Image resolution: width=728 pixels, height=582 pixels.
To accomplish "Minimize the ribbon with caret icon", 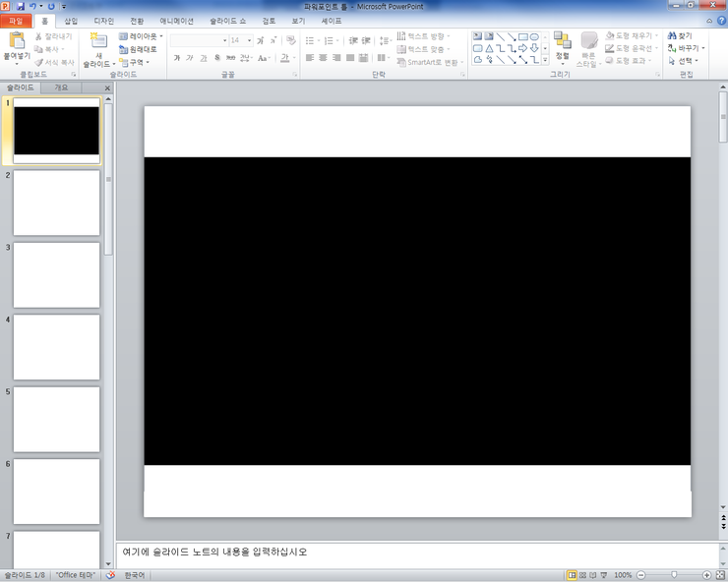I will 709,21.
